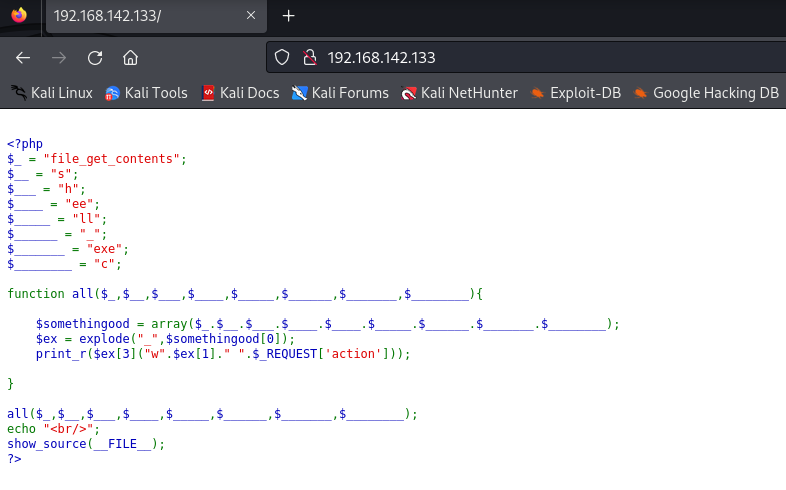Image resolution: width=786 pixels, height=490 pixels.
Task: Open the Kali Docs bookmark
Action: (240, 93)
